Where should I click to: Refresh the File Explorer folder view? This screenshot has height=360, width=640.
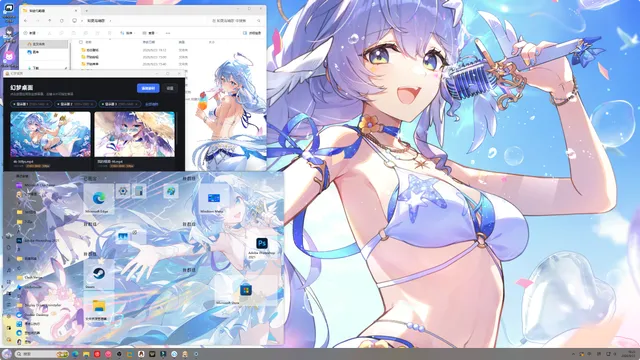62,20
